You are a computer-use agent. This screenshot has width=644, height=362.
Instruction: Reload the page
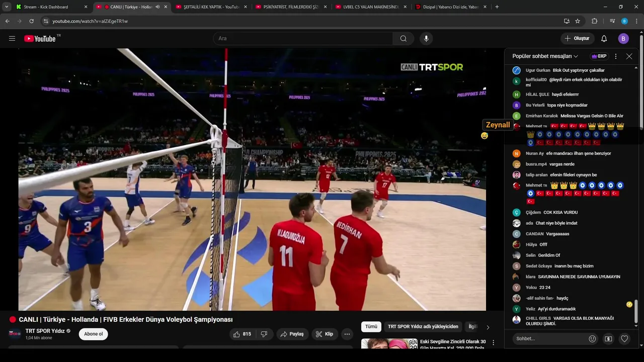31,21
